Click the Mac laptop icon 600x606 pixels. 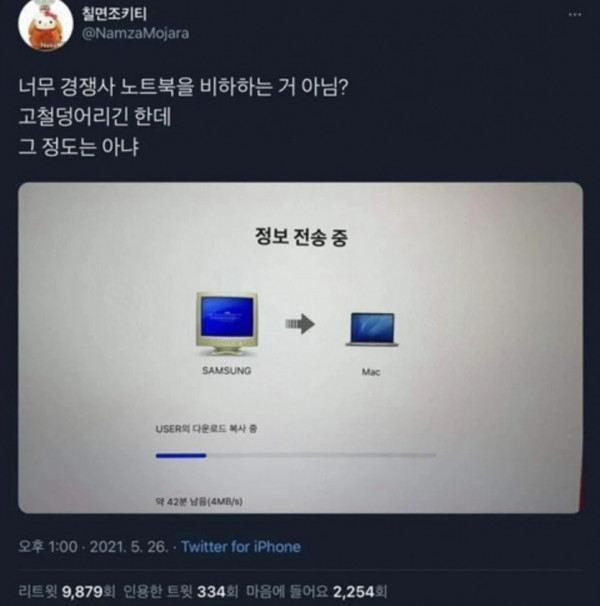click(372, 329)
